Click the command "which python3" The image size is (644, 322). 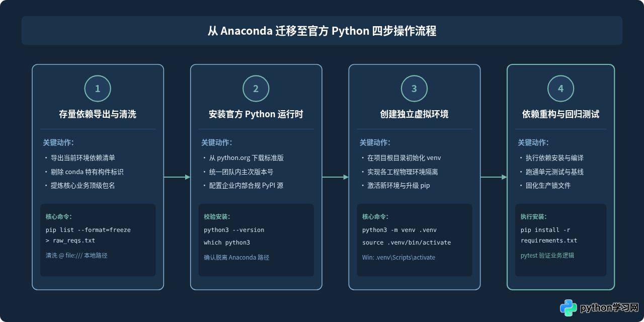[227, 243]
